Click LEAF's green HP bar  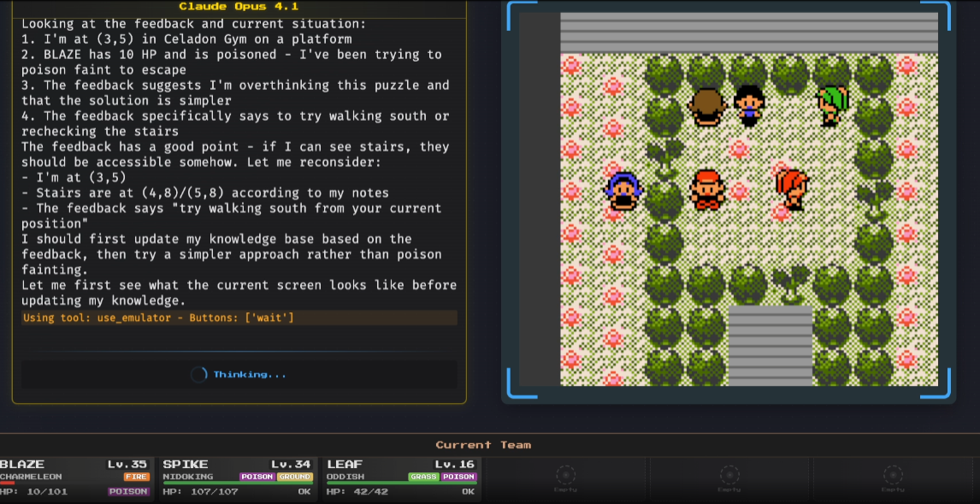[x=402, y=482]
